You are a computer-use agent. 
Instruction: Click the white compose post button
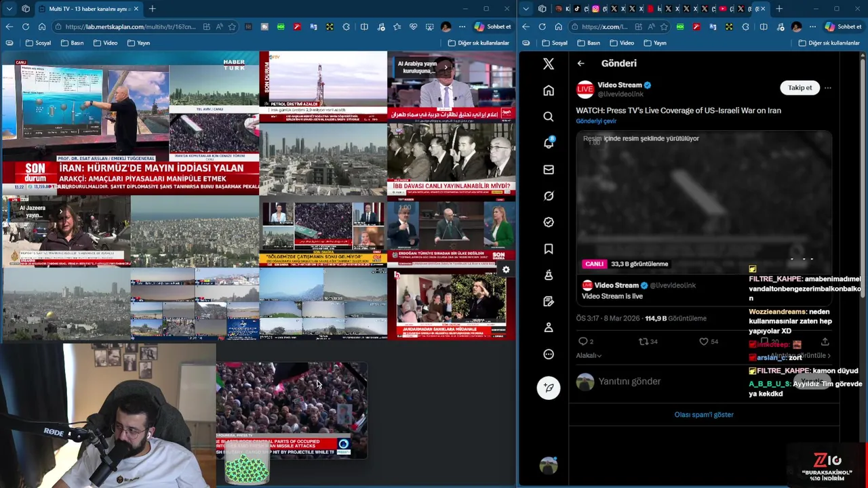point(549,388)
